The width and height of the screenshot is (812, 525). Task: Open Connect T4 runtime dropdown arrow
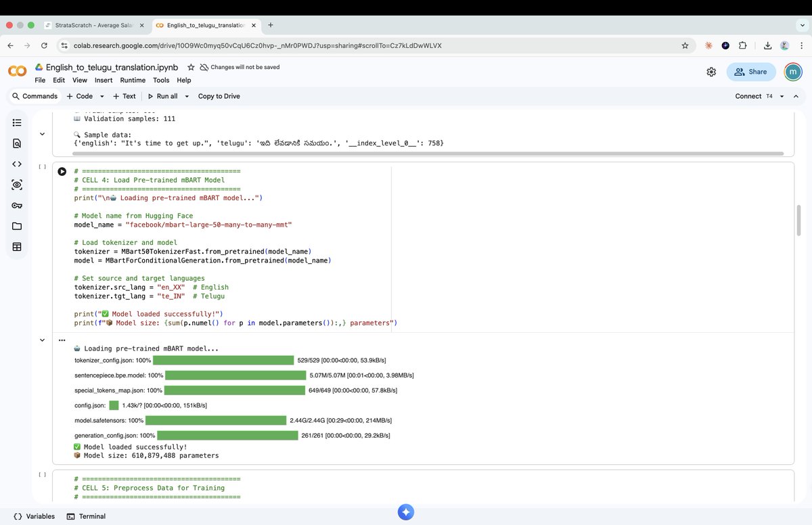(x=782, y=96)
